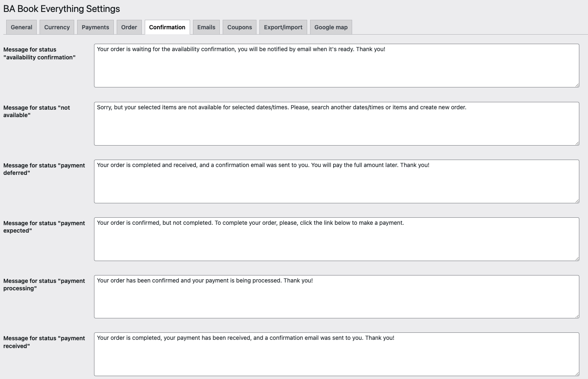Click resize handle of payment processing textarea
Viewport: 588px width, 379px height.
click(x=577, y=316)
